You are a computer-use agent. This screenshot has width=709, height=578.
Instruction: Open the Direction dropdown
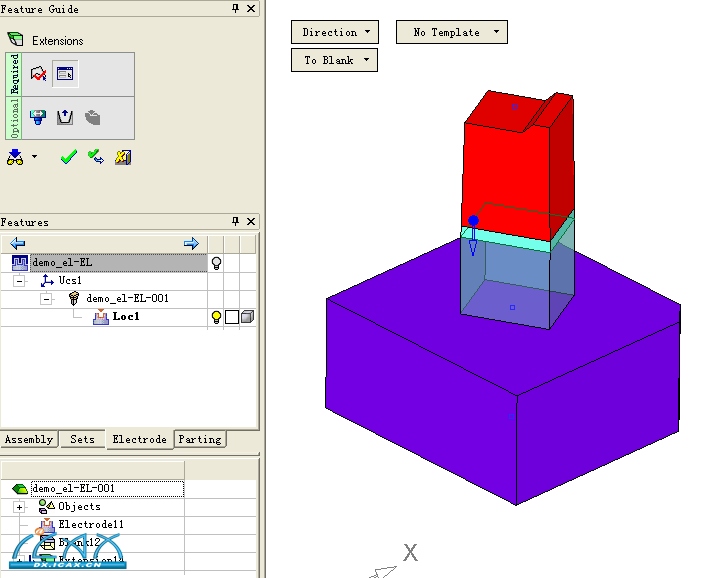335,32
